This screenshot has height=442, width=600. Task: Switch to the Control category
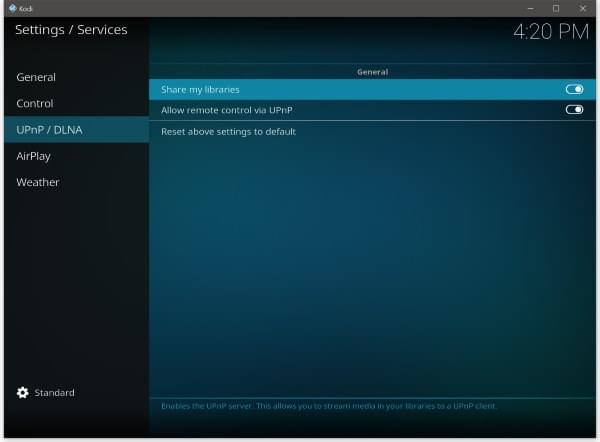tap(35, 103)
